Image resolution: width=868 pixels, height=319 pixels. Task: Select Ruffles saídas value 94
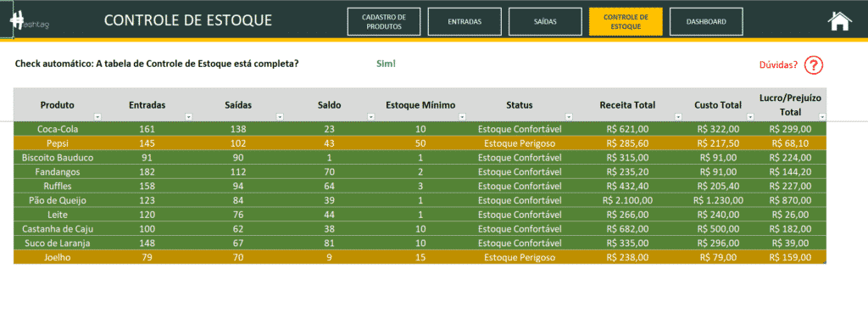click(238, 186)
